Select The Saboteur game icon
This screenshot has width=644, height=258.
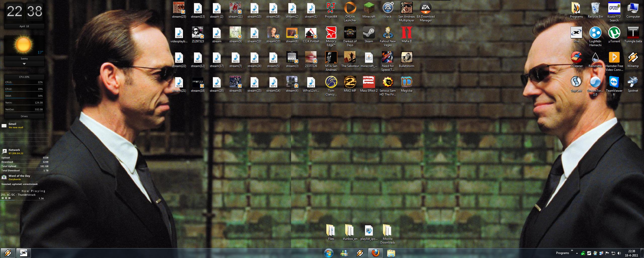[350, 60]
